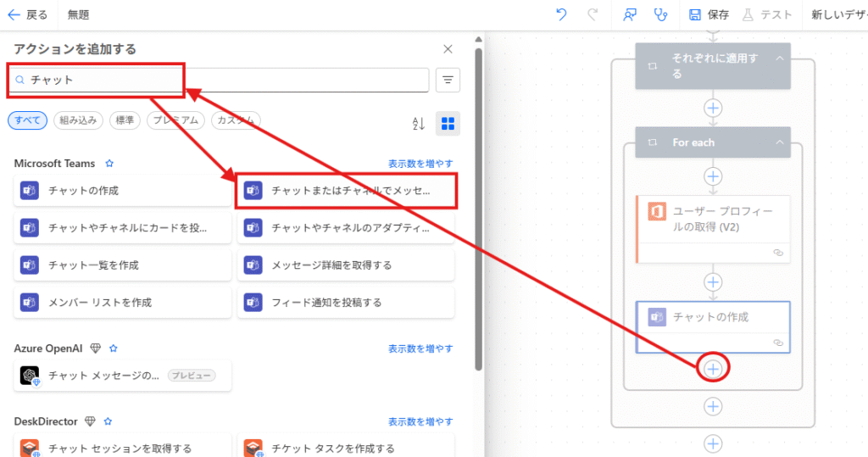The width and height of the screenshot is (868, 457).
Task: Open ユーザー プロフィールの取得 (V2) card
Action: click(x=713, y=229)
